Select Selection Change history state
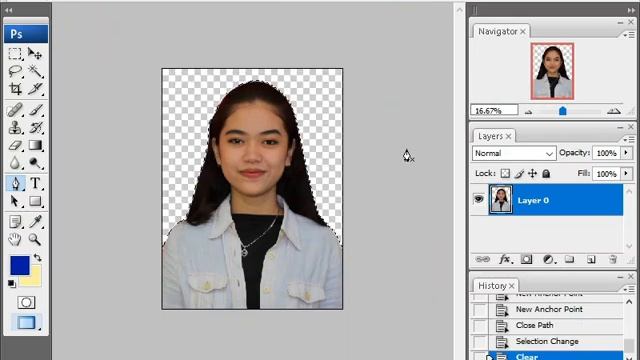Viewport: 640px width, 360px height. [x=547, y=342]
